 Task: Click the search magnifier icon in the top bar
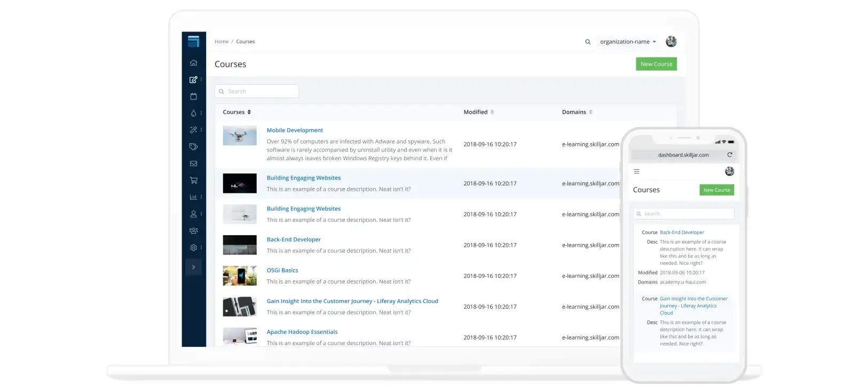[588, 42]
